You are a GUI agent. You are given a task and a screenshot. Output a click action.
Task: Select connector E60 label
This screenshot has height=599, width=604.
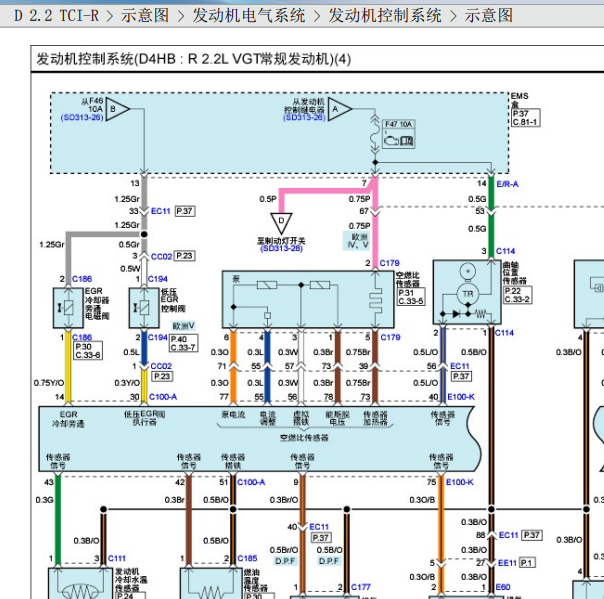[x=503, y=587]
